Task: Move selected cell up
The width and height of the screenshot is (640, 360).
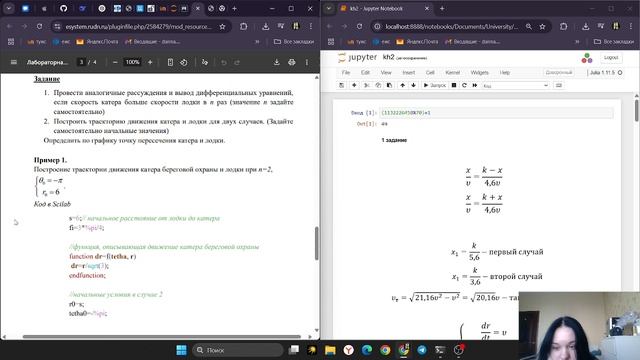Action: (x=402, y=85)
